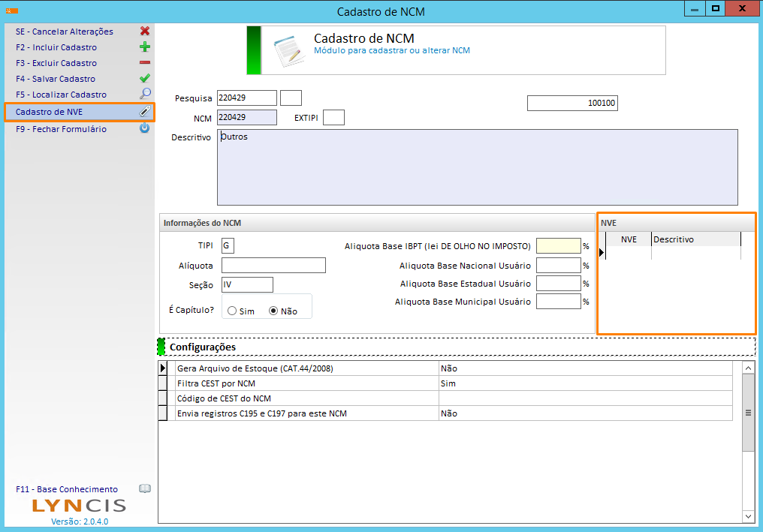
Task: Click the red minus Excluir Cadastro icon
Action: (145, 63)
